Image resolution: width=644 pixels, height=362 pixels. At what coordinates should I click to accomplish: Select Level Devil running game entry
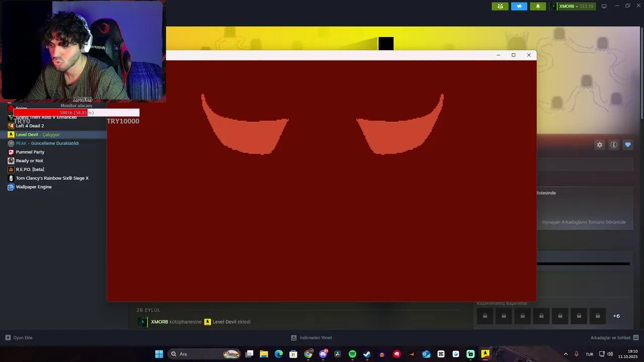coord(53,135)
